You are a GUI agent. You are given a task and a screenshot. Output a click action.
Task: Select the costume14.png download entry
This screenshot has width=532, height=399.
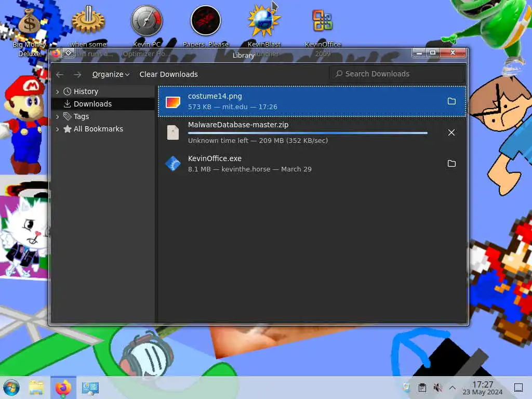click(312, 101)
